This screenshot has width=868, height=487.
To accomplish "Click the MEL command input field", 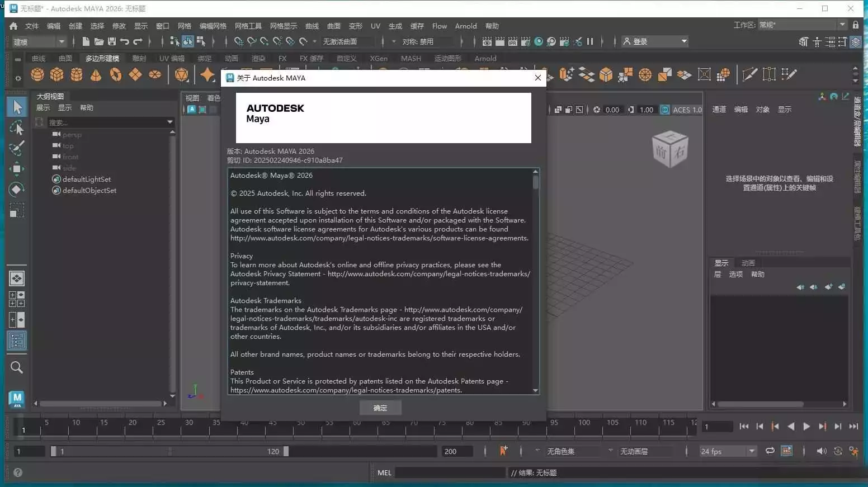I will [451, 472].
